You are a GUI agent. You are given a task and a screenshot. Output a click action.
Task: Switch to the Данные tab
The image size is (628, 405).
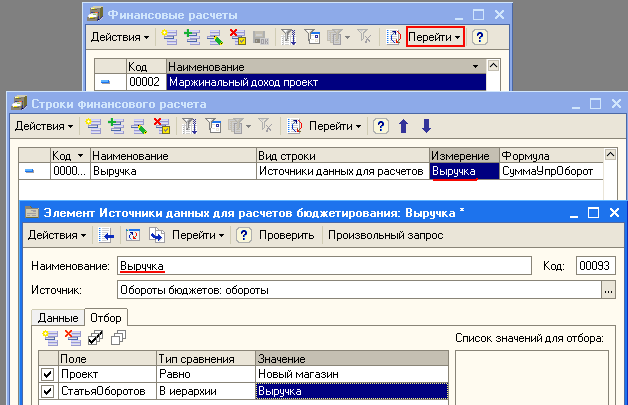click(x=58, y=317)
